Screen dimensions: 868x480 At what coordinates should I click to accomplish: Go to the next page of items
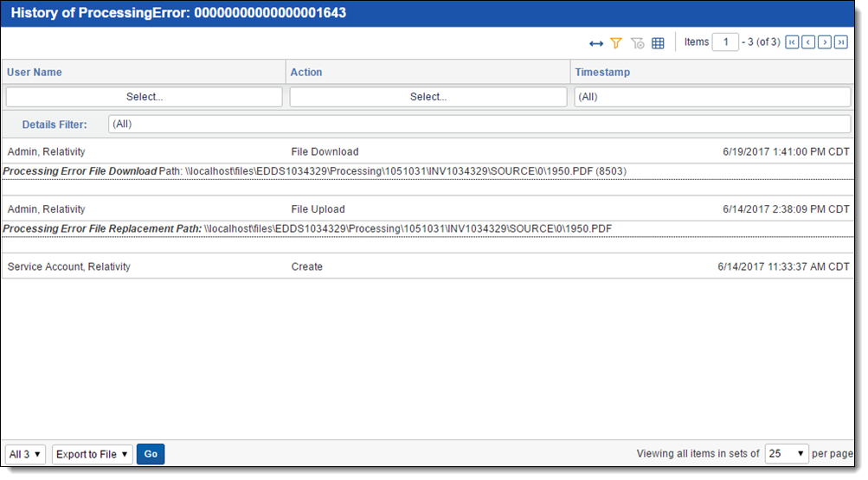[x=825, y=42]
